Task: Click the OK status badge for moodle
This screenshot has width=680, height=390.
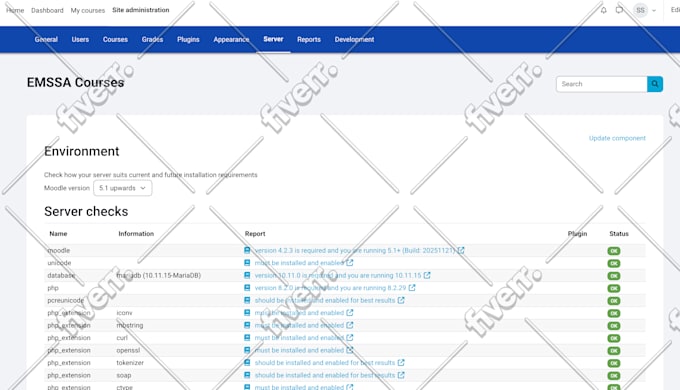Action: (614, 251)
